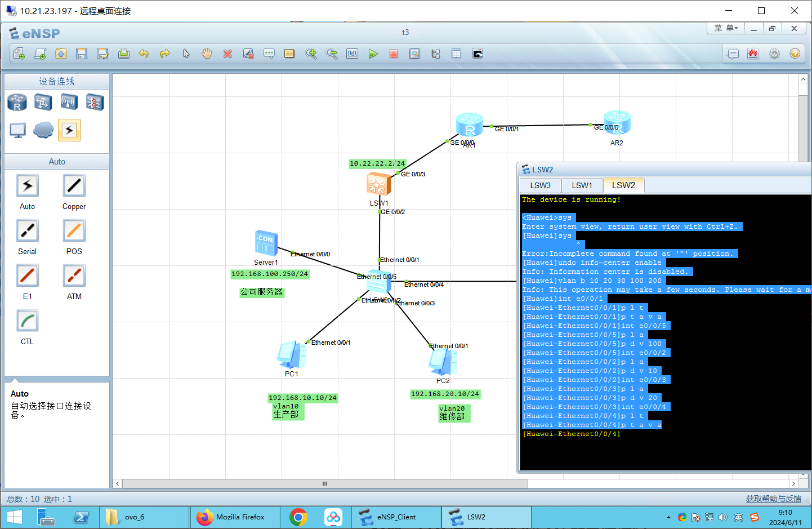Click the 192.168.100.250/24 label
This screenshot has width=812, height=529.
[270, 274]
